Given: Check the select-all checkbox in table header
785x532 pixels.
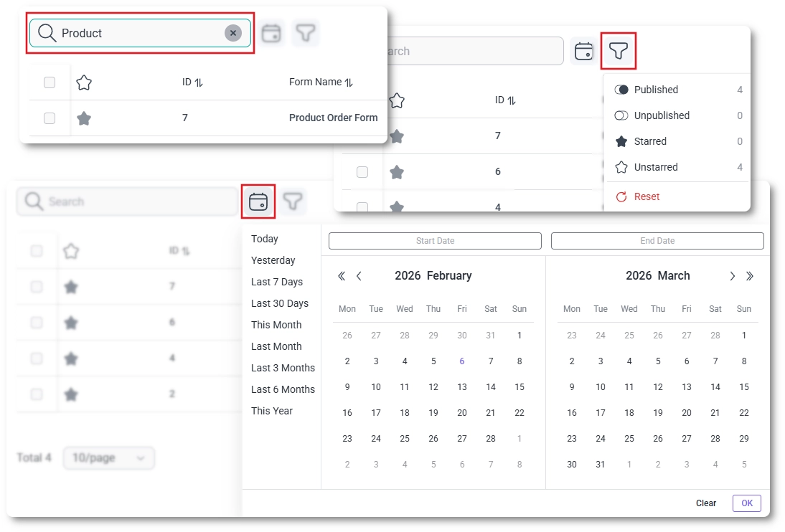Looking at the screenshot, I should pos(49,82).
